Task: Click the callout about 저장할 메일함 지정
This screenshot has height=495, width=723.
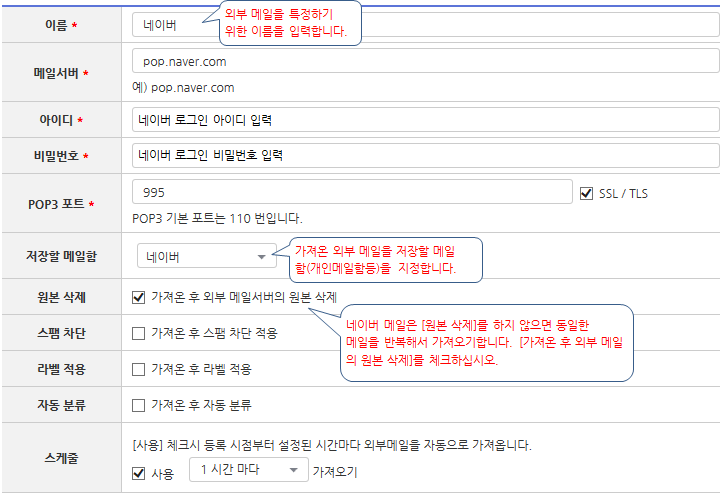Action: click(382, 260)
